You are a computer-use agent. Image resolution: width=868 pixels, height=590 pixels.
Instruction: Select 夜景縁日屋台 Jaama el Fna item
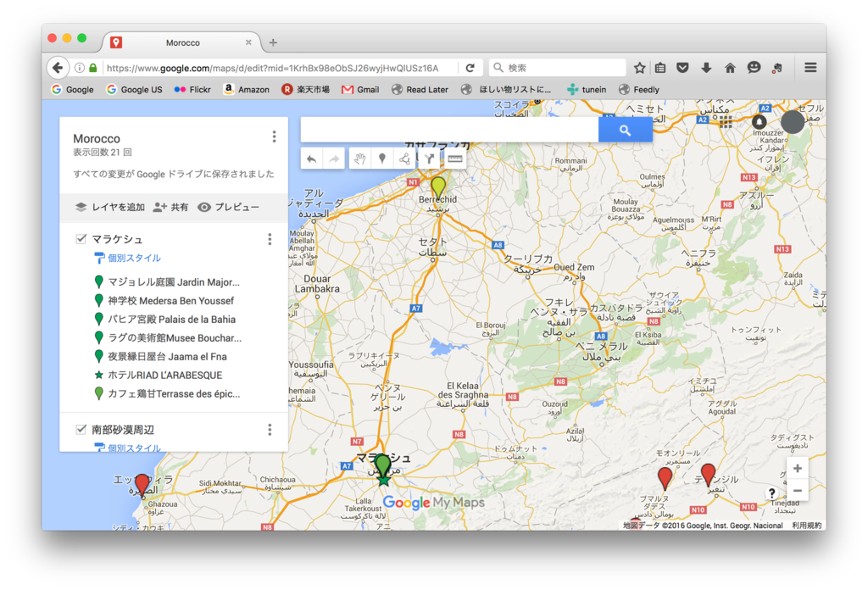point(161,356)
